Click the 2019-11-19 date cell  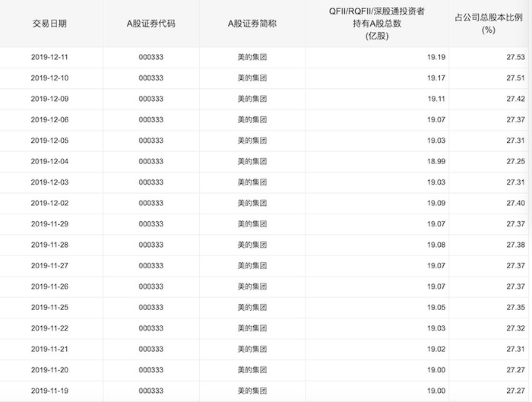[49, 391]
